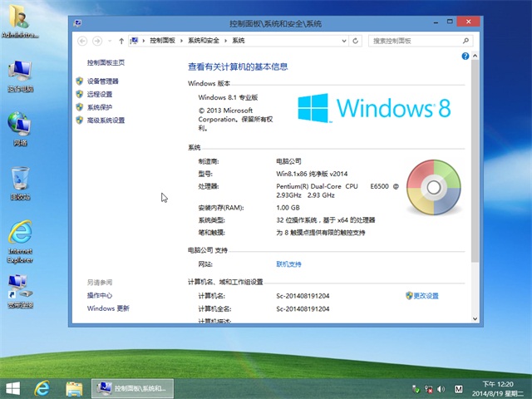The image size is (532, 399).
Task: Open 操作中心 link
Action: pos(100,296)
